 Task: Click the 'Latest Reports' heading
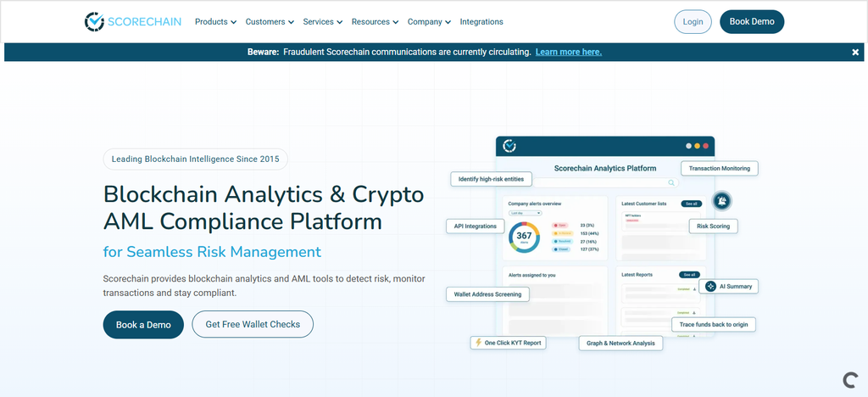click(x=637, y=275)
